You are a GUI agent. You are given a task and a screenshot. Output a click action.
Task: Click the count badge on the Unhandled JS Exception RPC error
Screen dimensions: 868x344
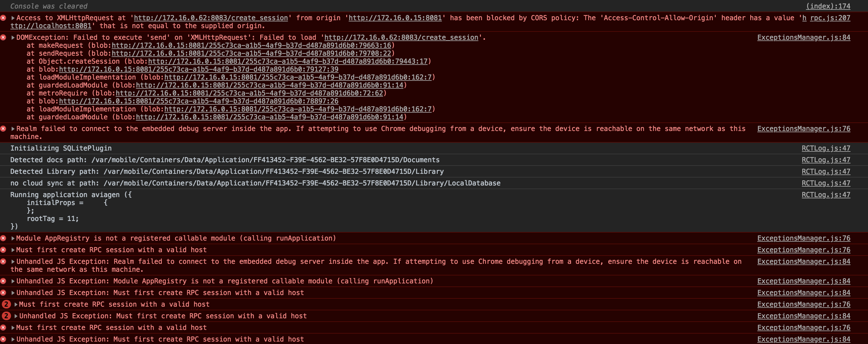coord(6,316)
